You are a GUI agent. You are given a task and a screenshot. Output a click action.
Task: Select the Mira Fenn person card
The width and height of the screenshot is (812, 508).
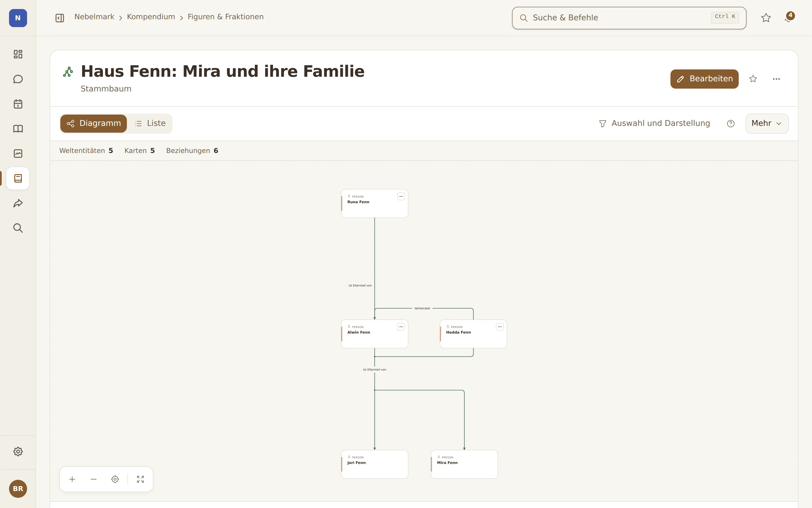tap(464, 464)
